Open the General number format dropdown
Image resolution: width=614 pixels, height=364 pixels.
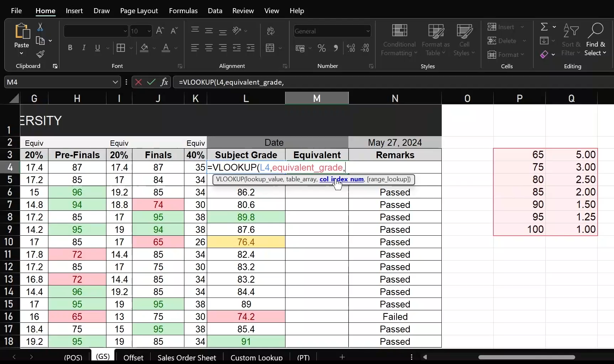pyautogui.click(x=368, y=31)
